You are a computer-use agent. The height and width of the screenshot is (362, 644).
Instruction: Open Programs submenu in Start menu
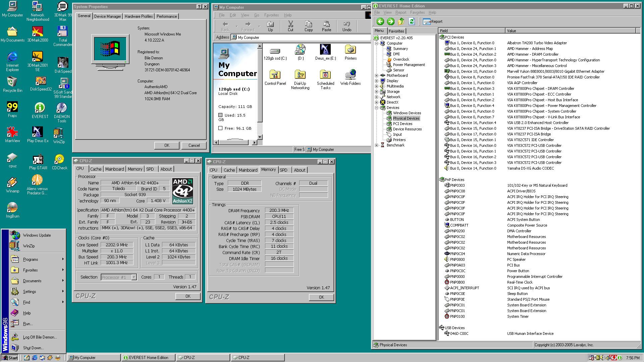point(37,259)
